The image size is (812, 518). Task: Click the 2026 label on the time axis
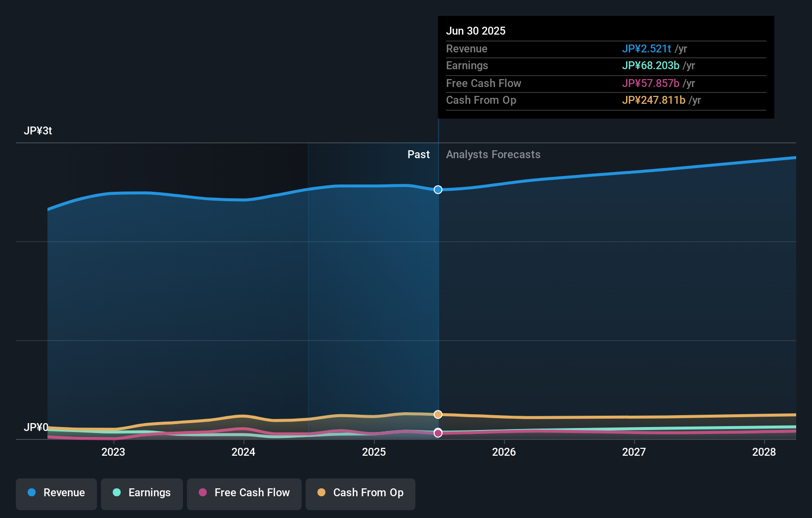point(504,452)
